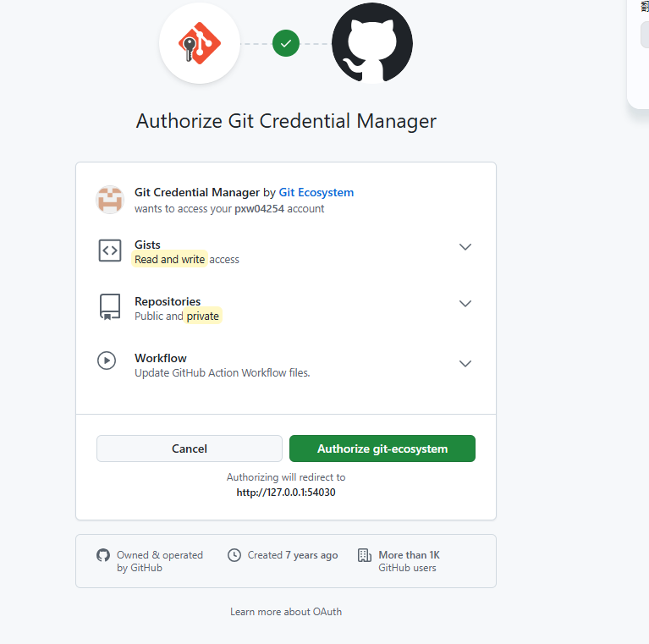Click the Gists heading

pos(147,245)
